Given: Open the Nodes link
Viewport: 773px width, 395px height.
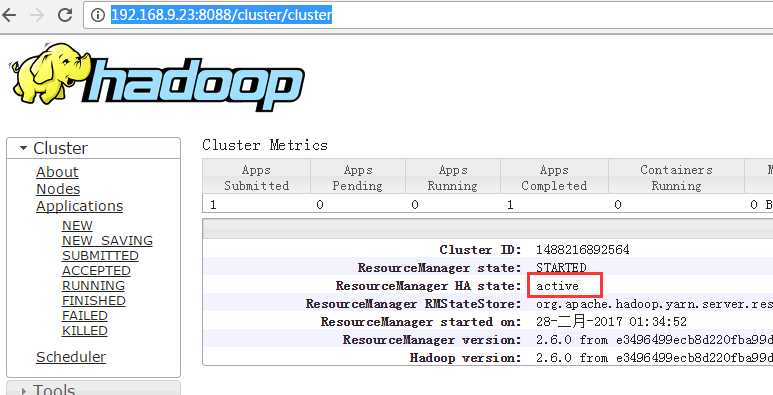Looking at the screenshot, I should pyautogui.click(x=58, y=189).
